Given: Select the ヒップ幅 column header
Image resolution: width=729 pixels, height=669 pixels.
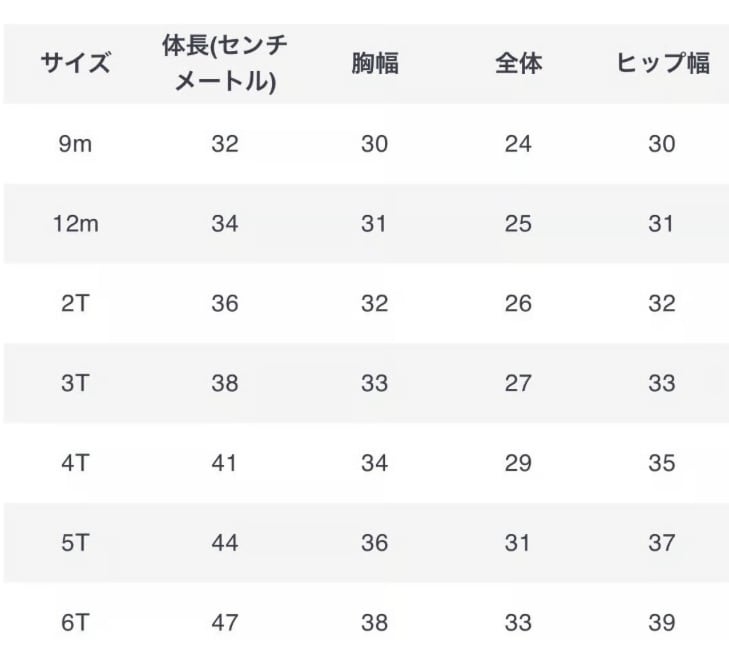Looking at the screenshot, I should tap(662, 64).
